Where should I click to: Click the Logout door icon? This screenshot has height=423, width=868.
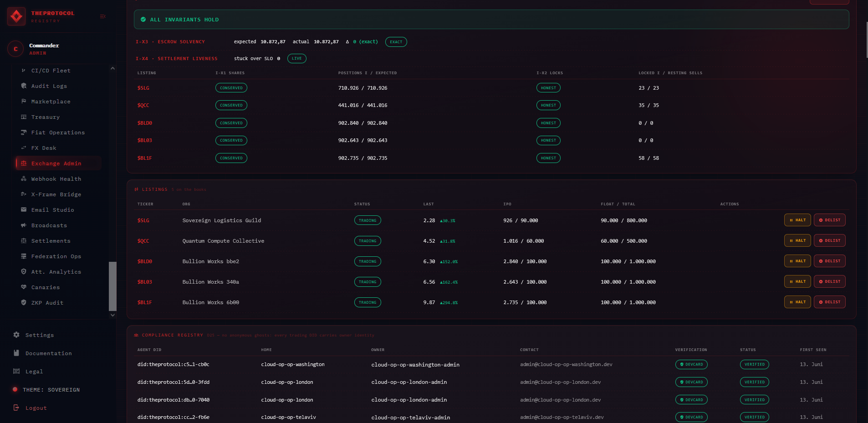pyautogui.click(x=16, y=408)
